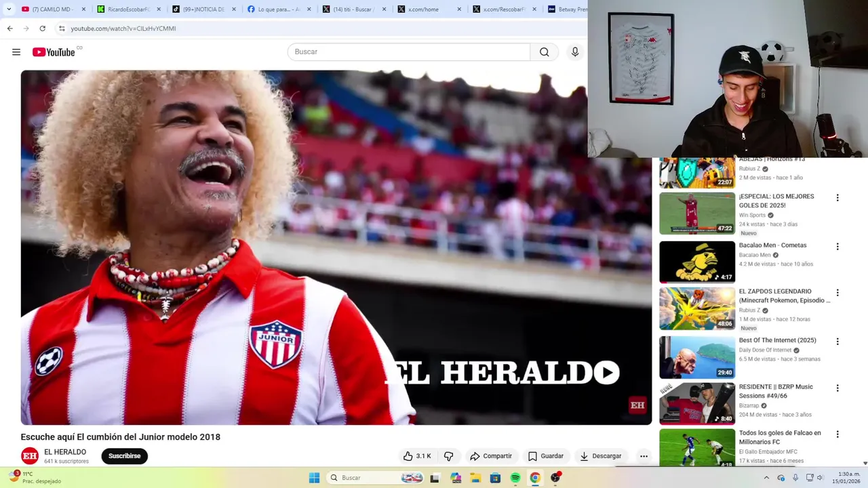Image resolution: width=868 pixels, height=488 pixels.
Task: Open Bacalao Men - Cometas thumbnail
Action: pyautogui.click(x=697, y=262)
